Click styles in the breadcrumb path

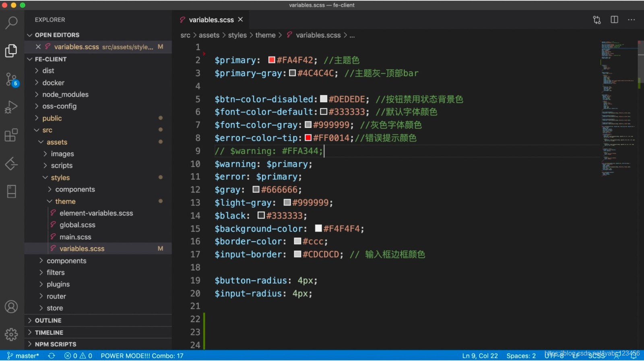pos(237,35)
